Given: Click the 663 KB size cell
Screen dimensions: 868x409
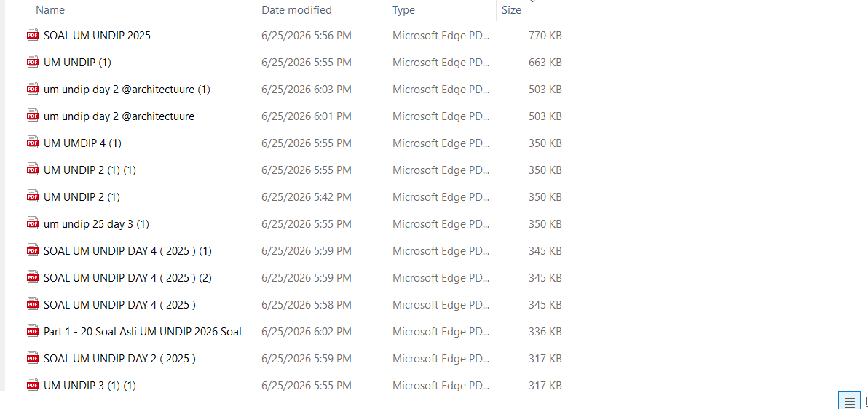Looking at the screenshot, I should tap(545, 63).
